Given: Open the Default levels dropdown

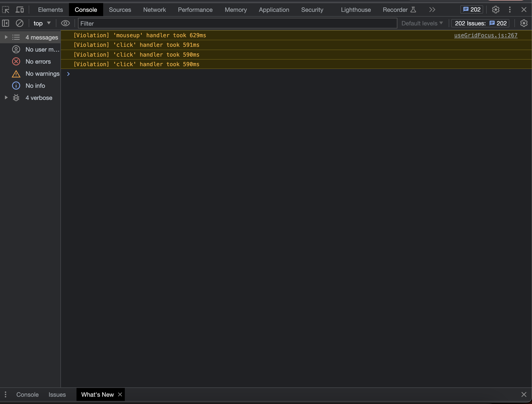Looking at the screenshot, I should (422, 23).
